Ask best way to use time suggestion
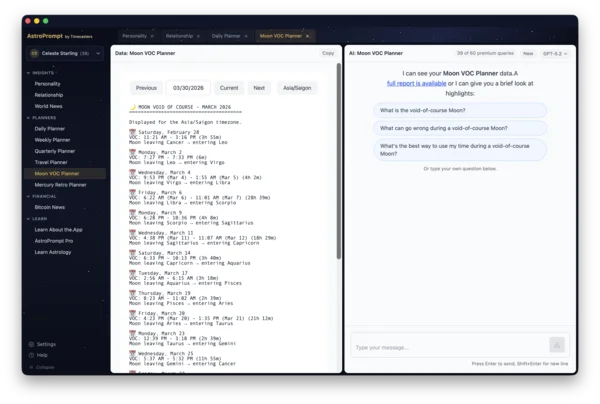The width and height of the screenshot is (600, 404). pos(460,150)
